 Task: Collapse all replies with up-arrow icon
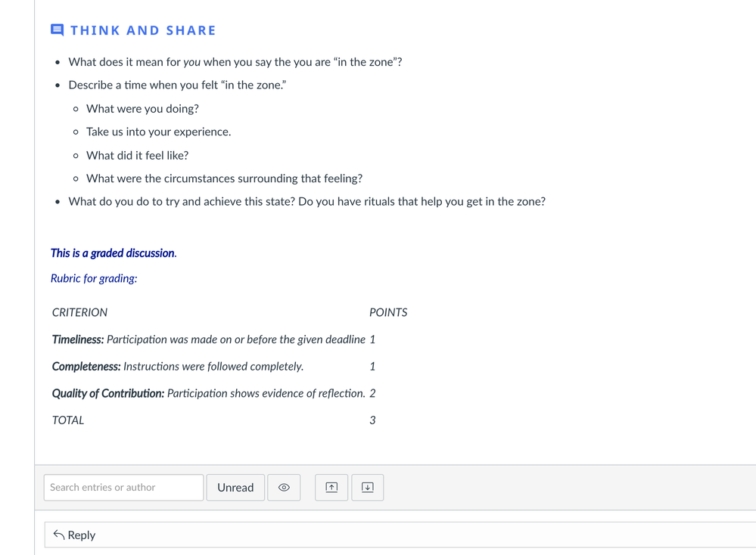pos(331,488)
